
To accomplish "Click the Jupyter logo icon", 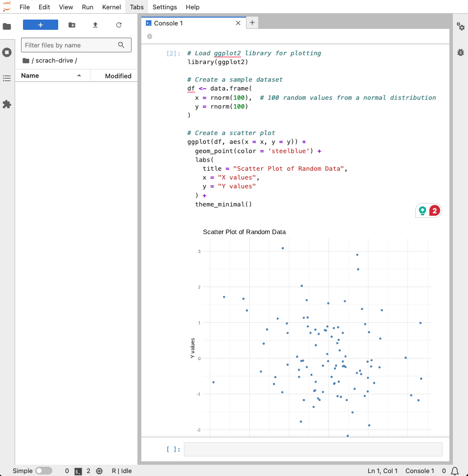I will (x=7, y=7).
